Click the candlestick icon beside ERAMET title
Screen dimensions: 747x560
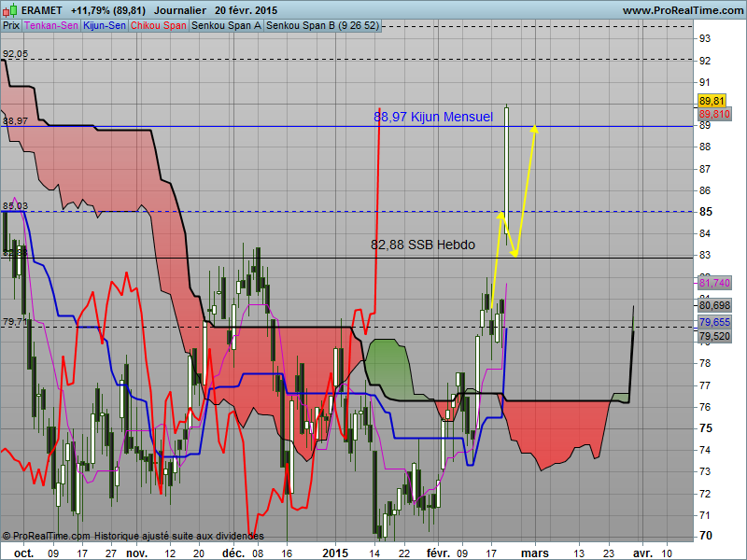tap(10, 10)
